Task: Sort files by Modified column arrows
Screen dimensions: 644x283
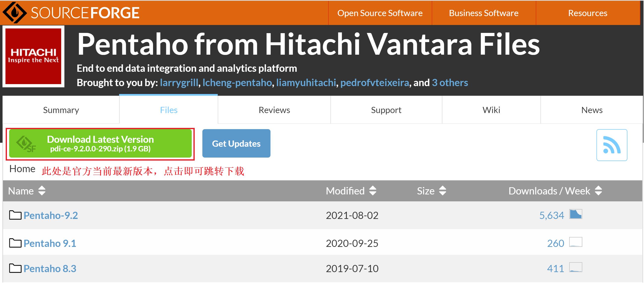Action: [373, 190]
